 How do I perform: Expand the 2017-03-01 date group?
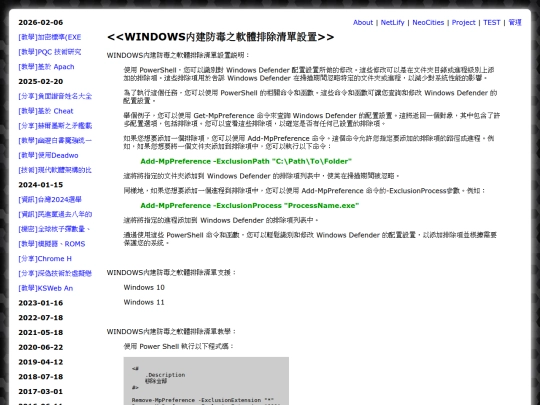41,392
